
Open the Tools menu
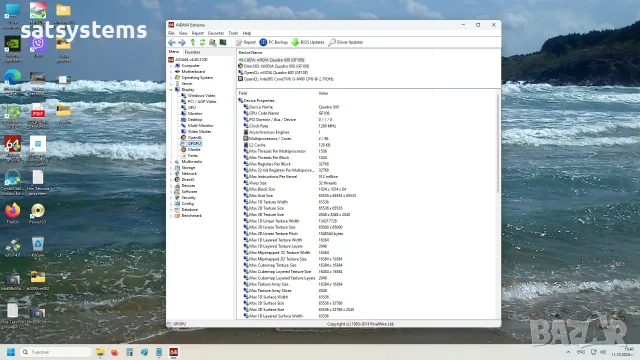coord(233,33)
